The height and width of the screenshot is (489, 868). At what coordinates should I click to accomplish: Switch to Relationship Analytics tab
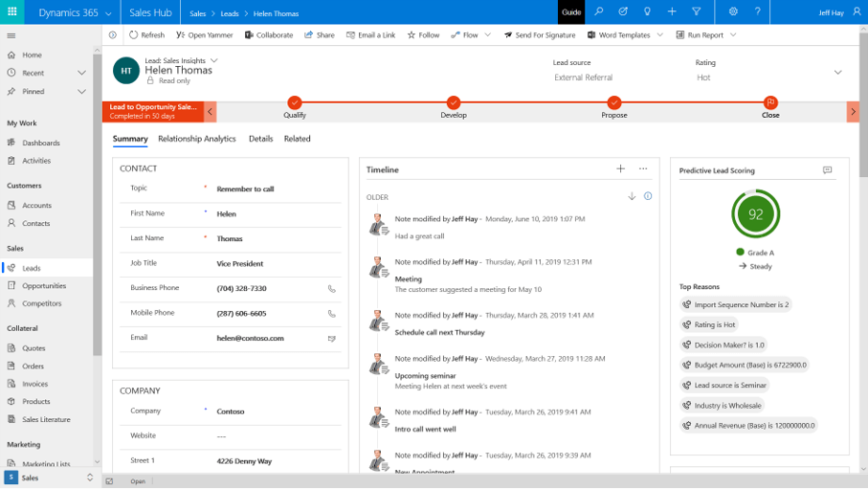click(197, 139)
